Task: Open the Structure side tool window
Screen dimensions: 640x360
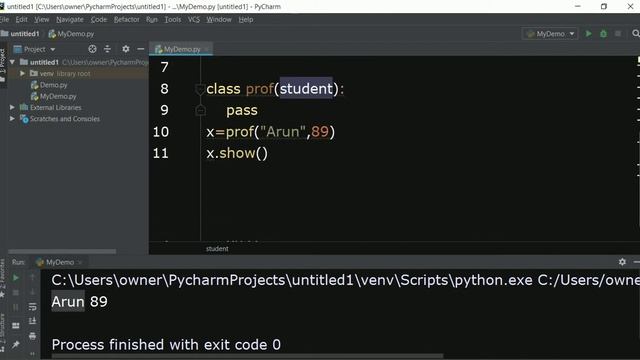Action: click(2, 333)
